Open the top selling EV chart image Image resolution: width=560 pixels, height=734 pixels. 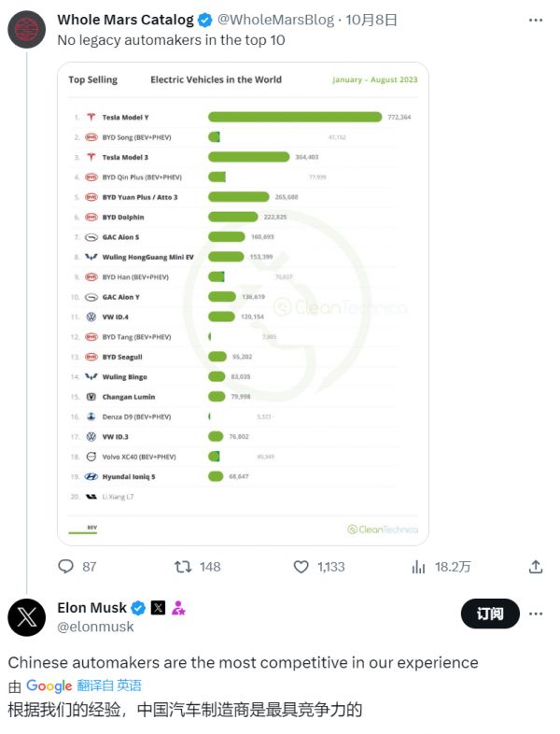tap(243, 303)
